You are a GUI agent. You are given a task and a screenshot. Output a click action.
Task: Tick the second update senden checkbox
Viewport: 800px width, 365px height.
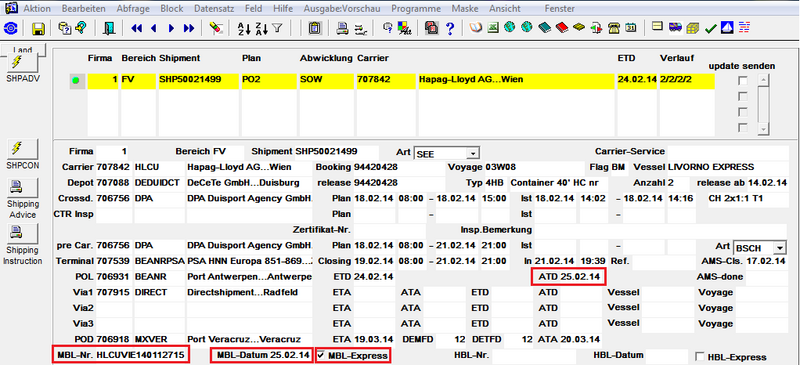point(743,96)
